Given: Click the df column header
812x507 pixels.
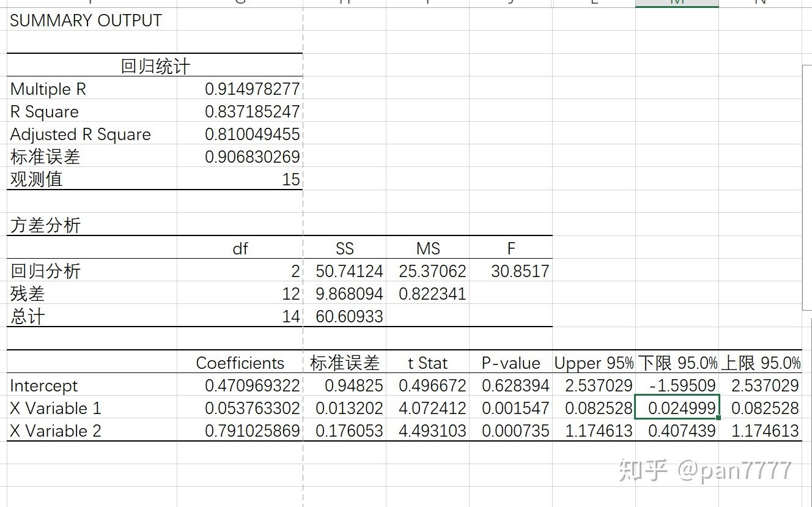Looking at the screenshot, I should point(240,248).
